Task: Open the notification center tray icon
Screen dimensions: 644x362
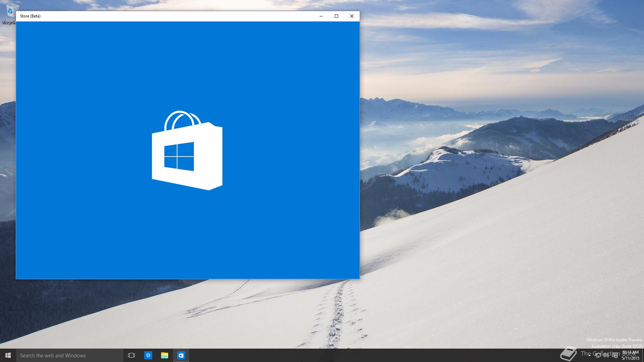Action: click(615, 355)
